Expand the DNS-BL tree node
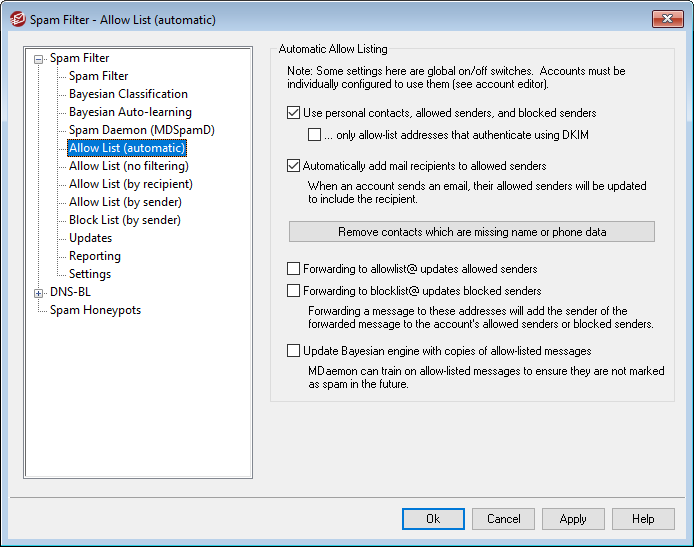Viewport: 694px width, 547px height. pos(39,293)
